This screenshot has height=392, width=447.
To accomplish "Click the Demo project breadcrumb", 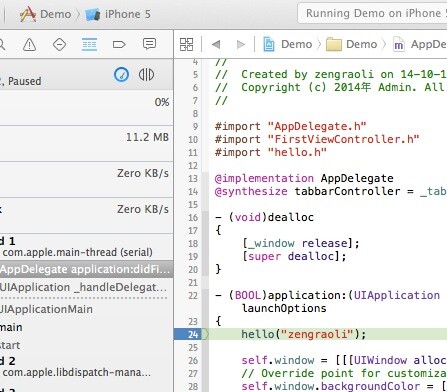I will (x=288, y=44).
